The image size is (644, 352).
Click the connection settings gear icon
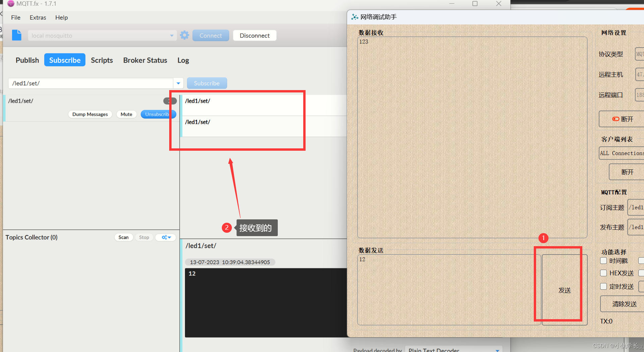click(184, 35)
